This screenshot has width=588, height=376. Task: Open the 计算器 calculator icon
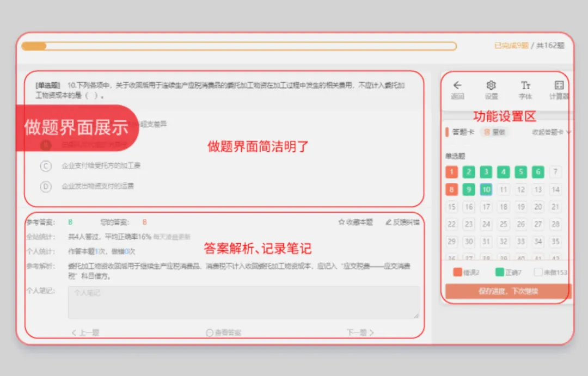pos(558,86)
